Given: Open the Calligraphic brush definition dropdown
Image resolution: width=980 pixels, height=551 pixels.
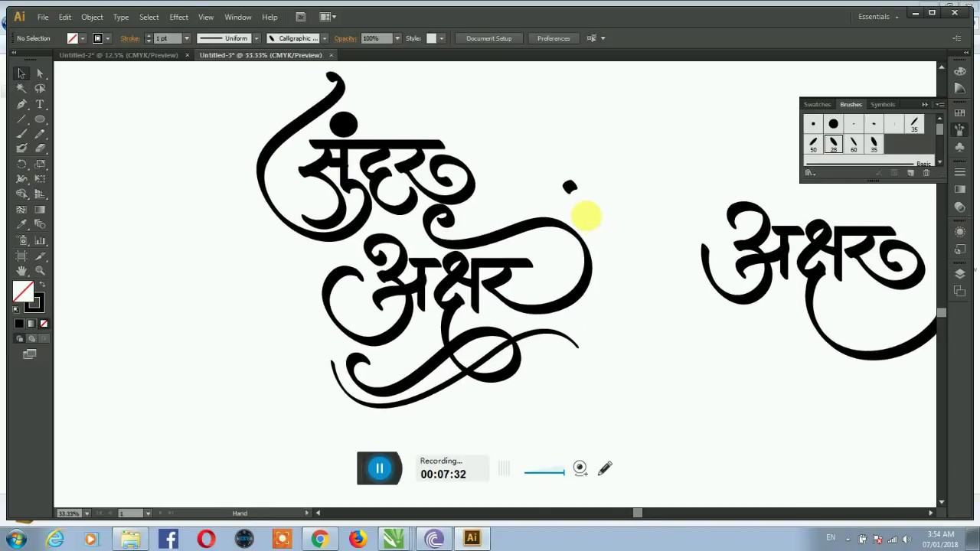Looking at the screenshot, I should (x=325, y=38).
